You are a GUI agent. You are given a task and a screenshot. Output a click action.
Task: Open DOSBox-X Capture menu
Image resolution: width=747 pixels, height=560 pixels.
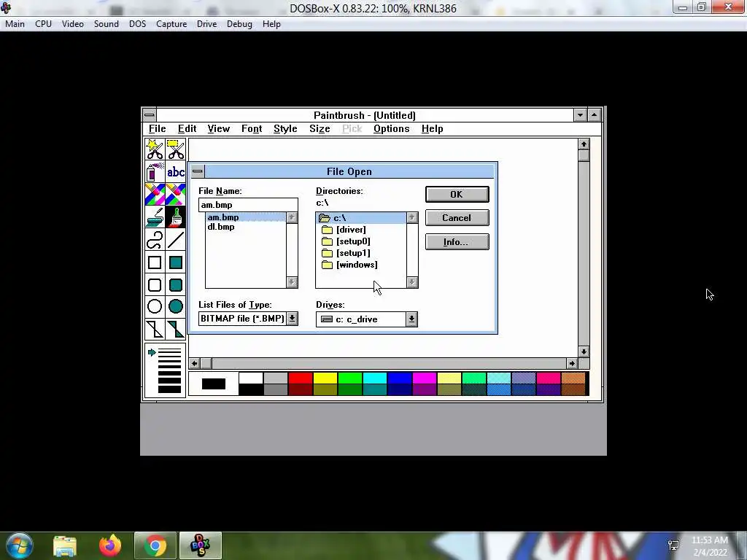coord(171,24)
